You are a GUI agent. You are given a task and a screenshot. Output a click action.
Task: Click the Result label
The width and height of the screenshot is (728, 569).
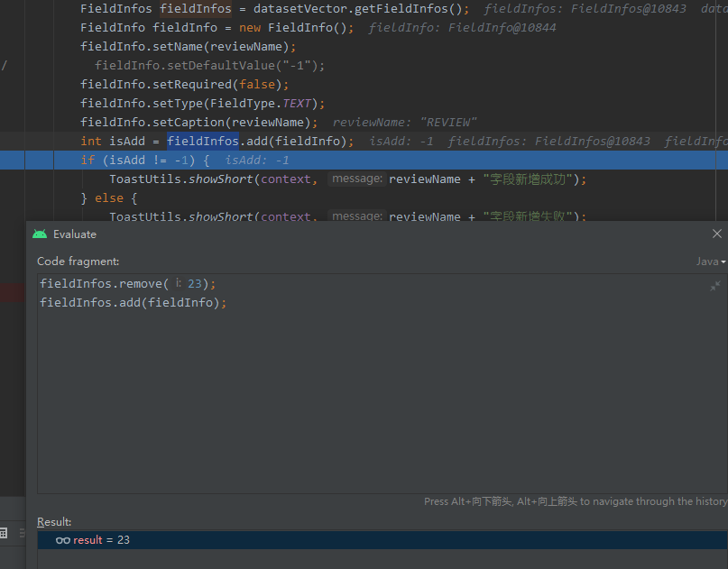coord(54,522)
